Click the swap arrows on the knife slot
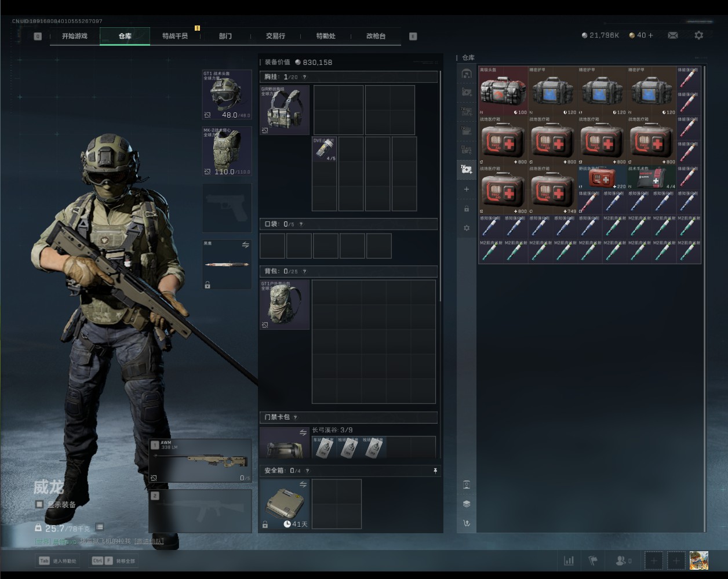 [246, 245]
